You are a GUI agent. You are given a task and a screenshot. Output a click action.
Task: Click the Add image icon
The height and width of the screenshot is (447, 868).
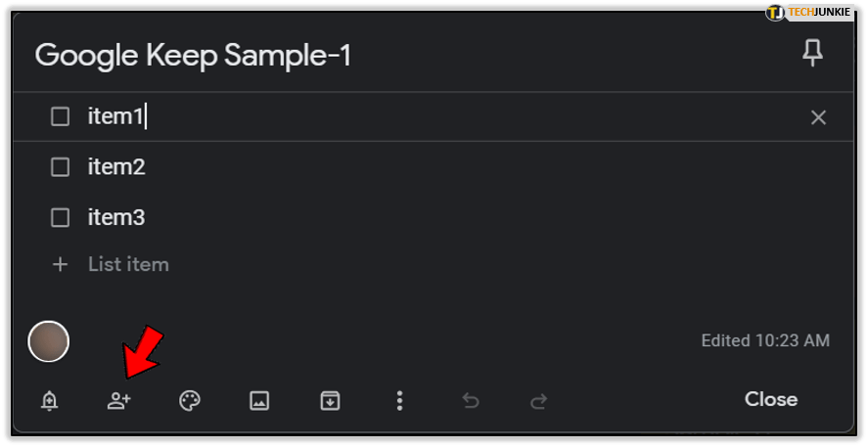tap(259, 400)
